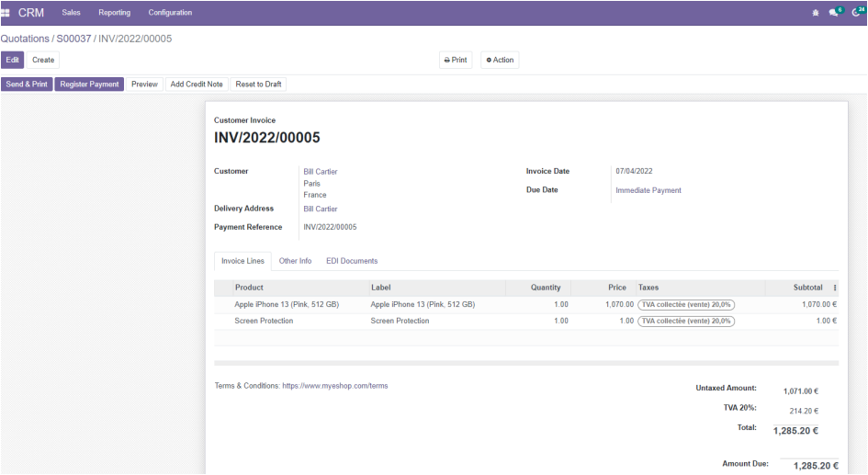Open the Sales menu

pyautogui.click(x=71, y=13)
